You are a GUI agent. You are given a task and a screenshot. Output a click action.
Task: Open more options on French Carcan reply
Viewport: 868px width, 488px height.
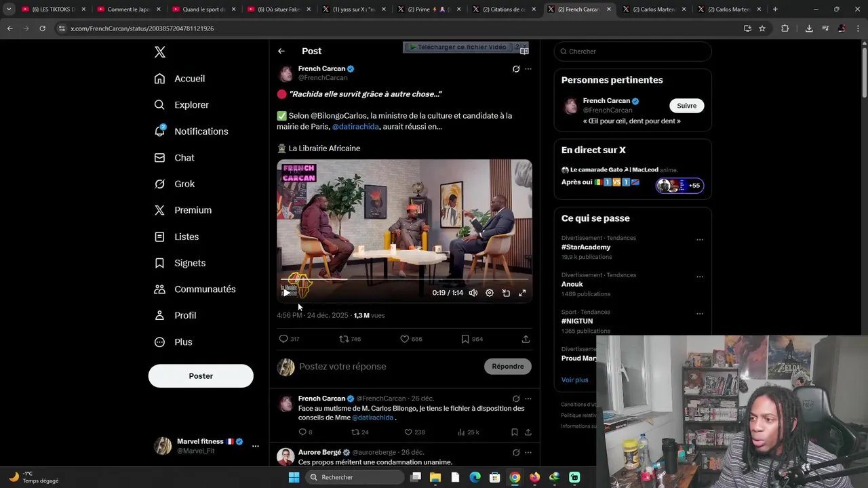click(528, 399)
